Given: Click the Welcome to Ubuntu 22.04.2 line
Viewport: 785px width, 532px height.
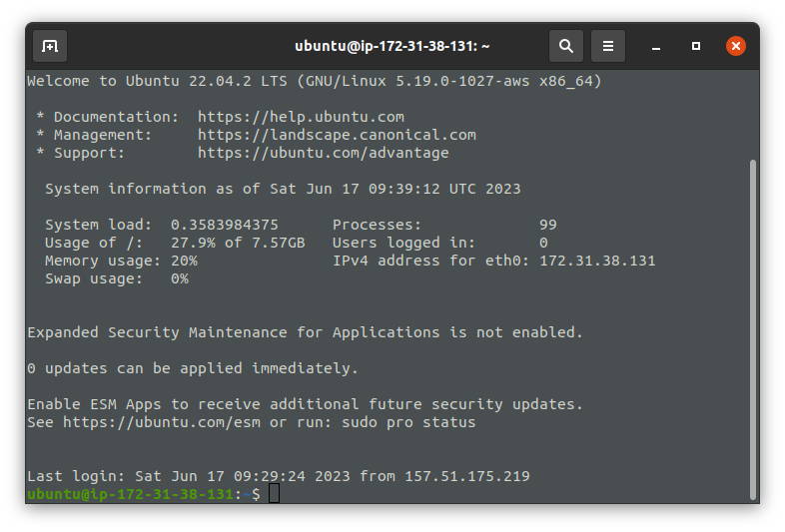Looking at the screenshot, I should pos(314,81).
